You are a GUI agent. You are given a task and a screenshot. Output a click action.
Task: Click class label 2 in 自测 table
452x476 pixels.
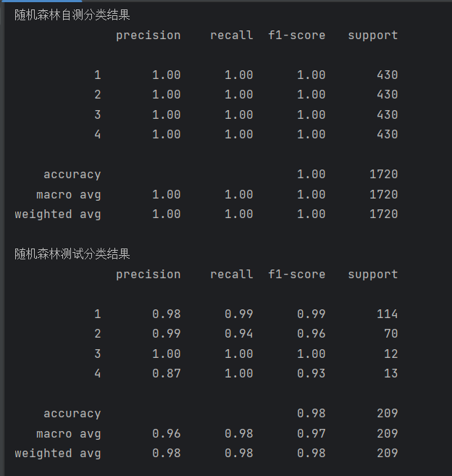[98, 95]
